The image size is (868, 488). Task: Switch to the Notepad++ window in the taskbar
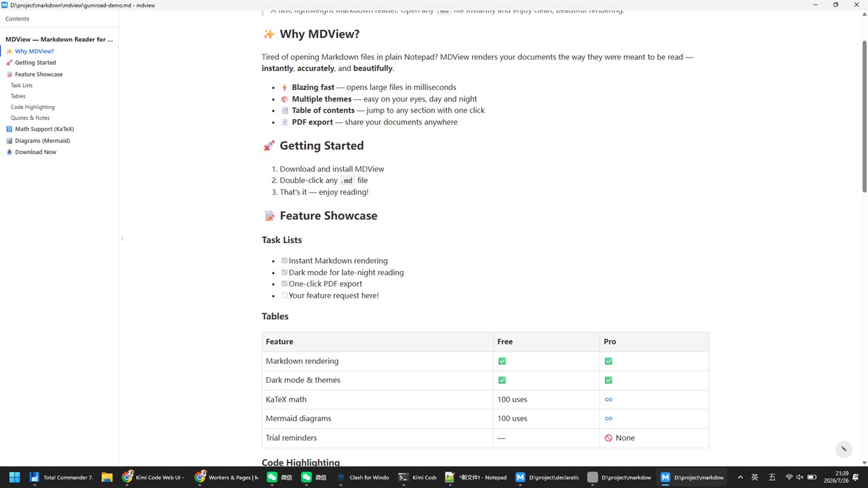475,477
